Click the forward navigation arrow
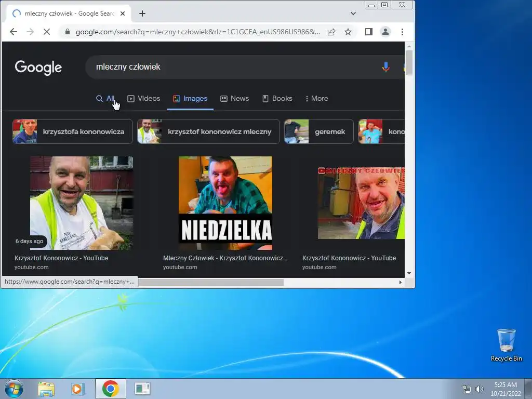This screenshot has height=399, width=532. tap(30, 32)
